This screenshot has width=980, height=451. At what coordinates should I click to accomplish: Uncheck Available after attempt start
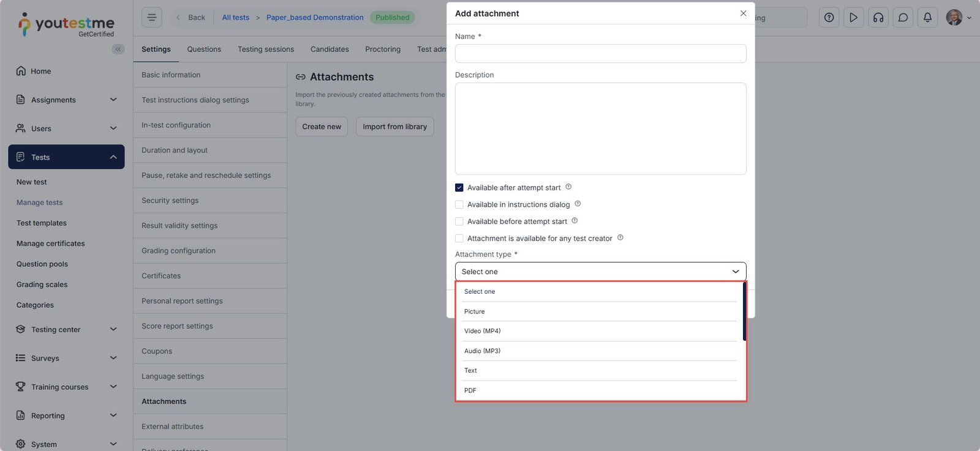[459, 188]
